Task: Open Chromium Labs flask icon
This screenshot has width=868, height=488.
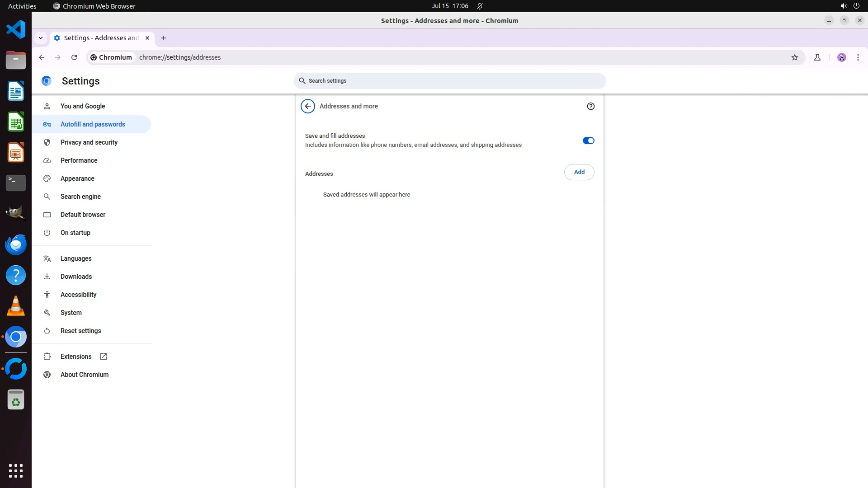Action: 817,57
